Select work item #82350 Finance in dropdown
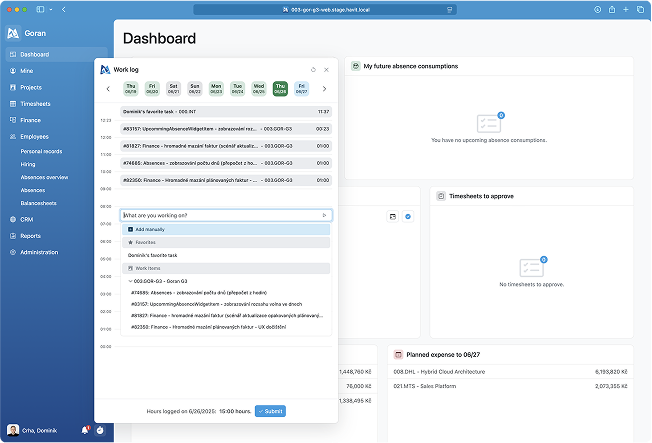The height and width of the screenshot is (443, 652). 208,327
